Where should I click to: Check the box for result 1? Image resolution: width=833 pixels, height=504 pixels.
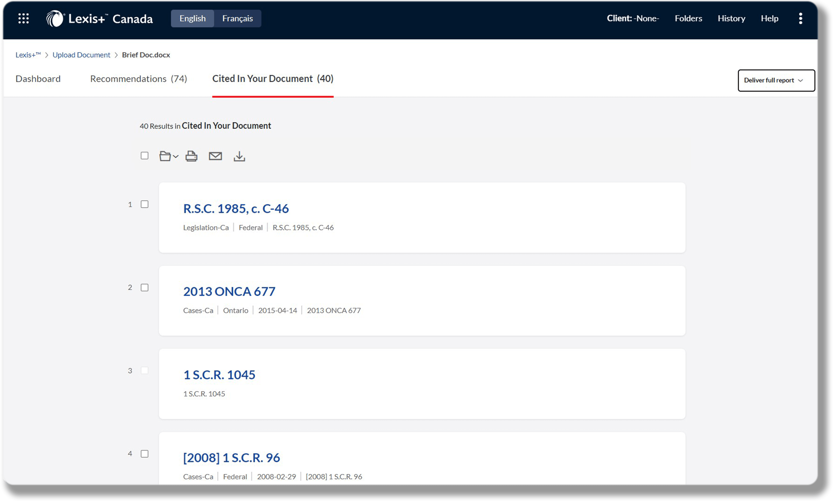click(144, 204)
